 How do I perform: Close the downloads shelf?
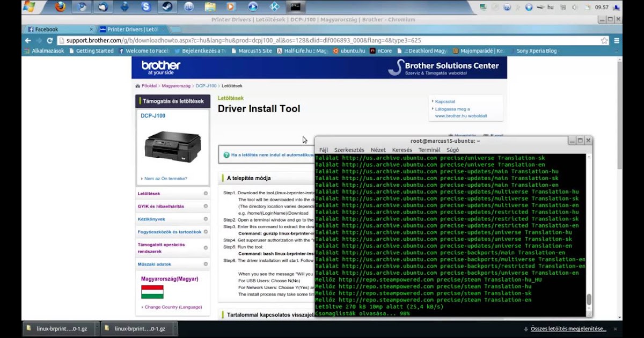click(616, 329)
